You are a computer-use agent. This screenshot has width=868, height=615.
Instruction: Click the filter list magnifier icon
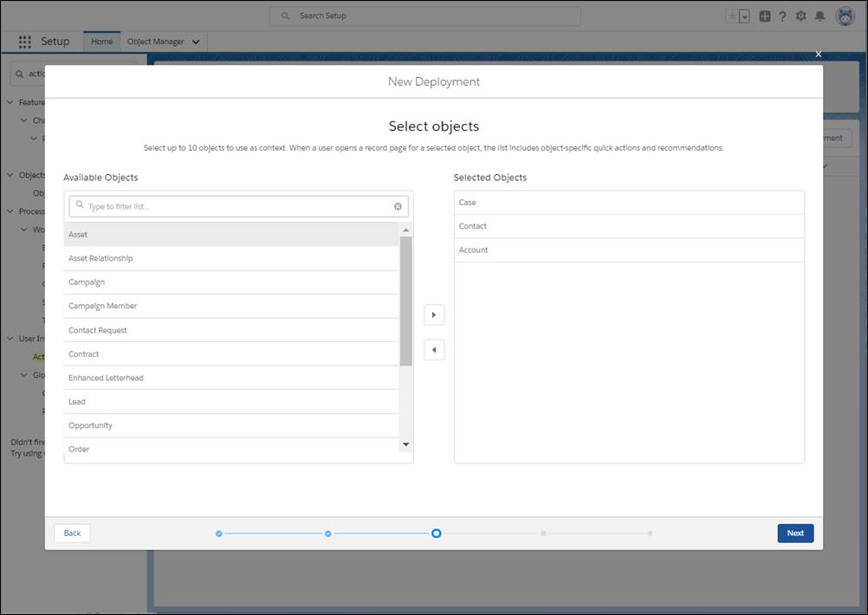(x=80, y=204)
